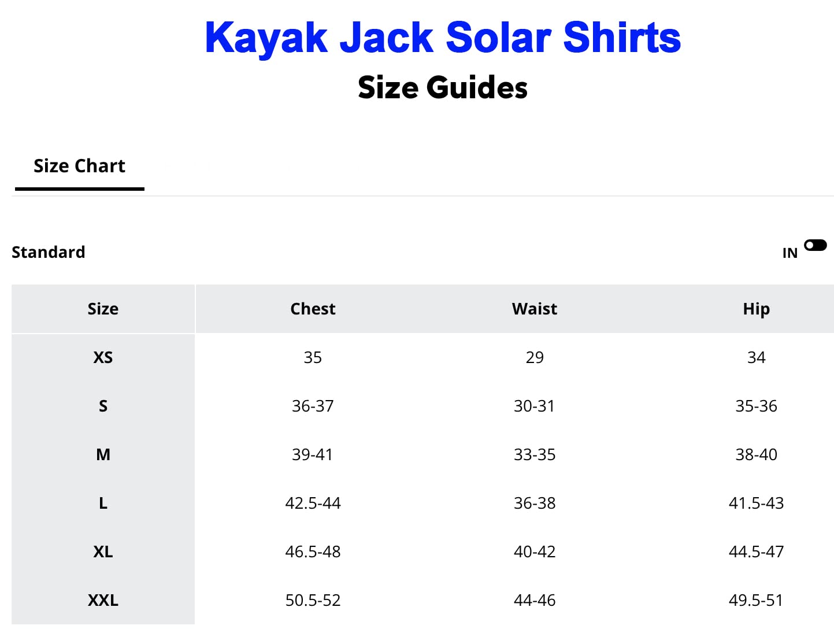Click the Waist column header

pyautogui.click(x=535, y=309)
